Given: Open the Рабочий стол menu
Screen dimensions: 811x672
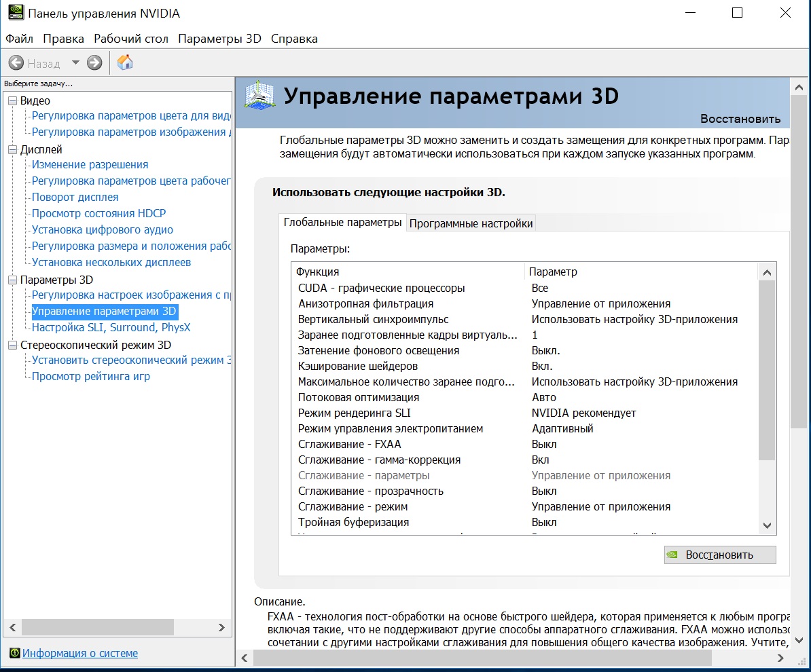Looking at the screenshot, I should pyautogui.click(x=131, y=39).
